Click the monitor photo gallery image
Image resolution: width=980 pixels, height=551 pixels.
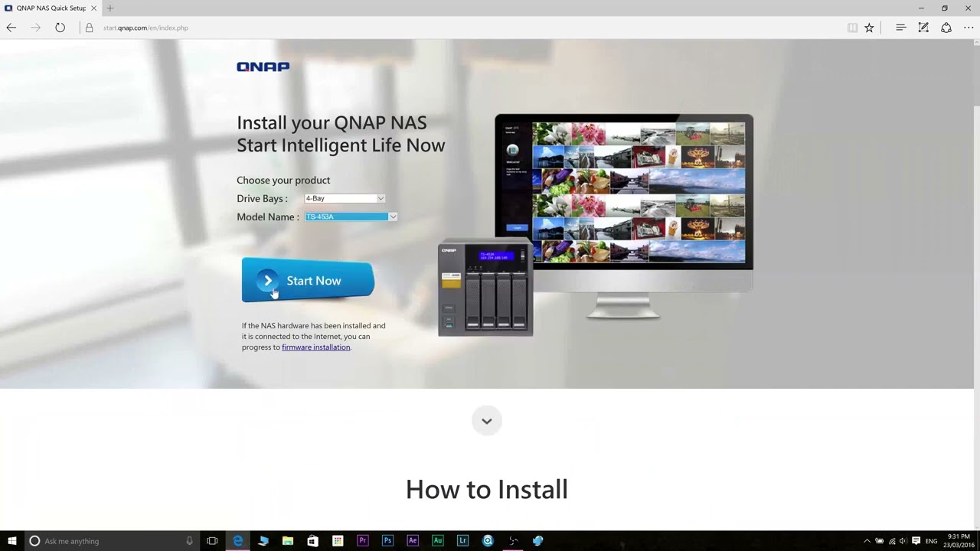pyautogui.click(x=639, y=192)
